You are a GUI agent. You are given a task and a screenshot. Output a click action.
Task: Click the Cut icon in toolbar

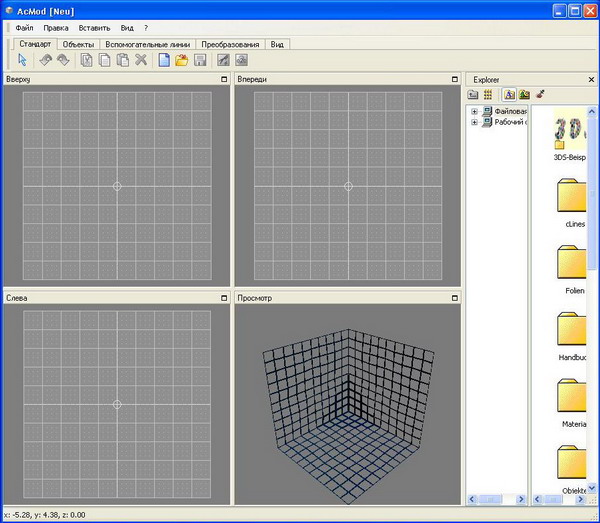click(86, 61)
